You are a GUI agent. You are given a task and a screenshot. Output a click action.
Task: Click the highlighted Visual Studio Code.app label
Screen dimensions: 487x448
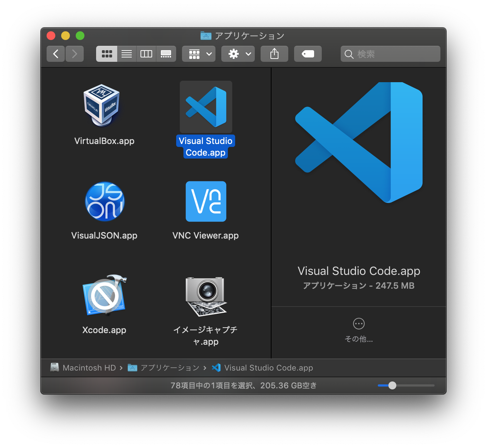coord(206,147)
